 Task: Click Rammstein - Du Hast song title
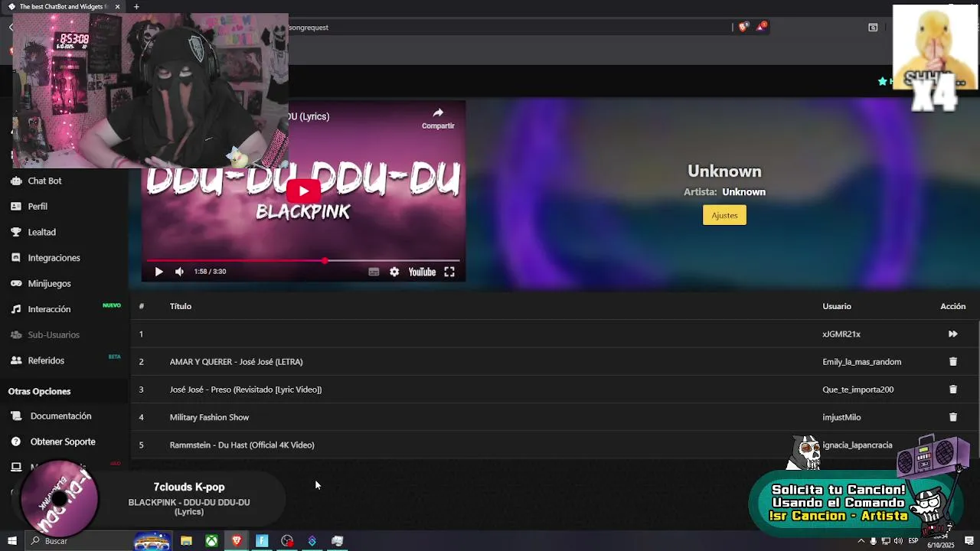pyautogui.click(x=242, y=445)
